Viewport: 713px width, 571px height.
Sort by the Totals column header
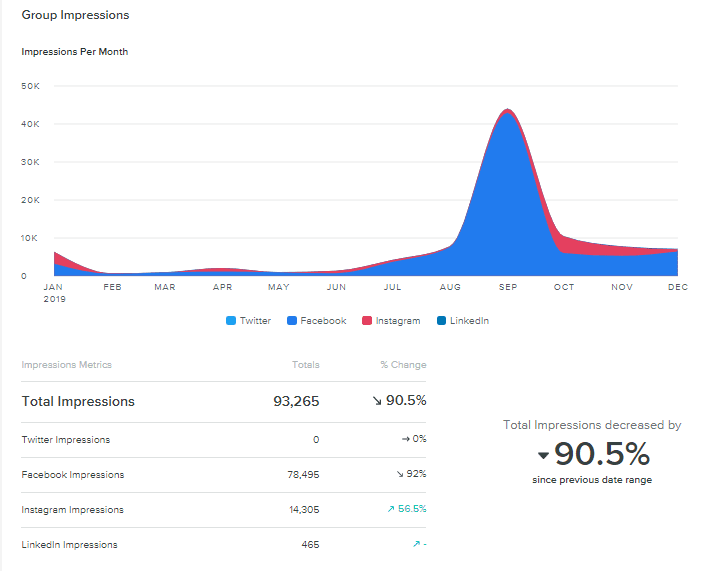pos(305,365)
